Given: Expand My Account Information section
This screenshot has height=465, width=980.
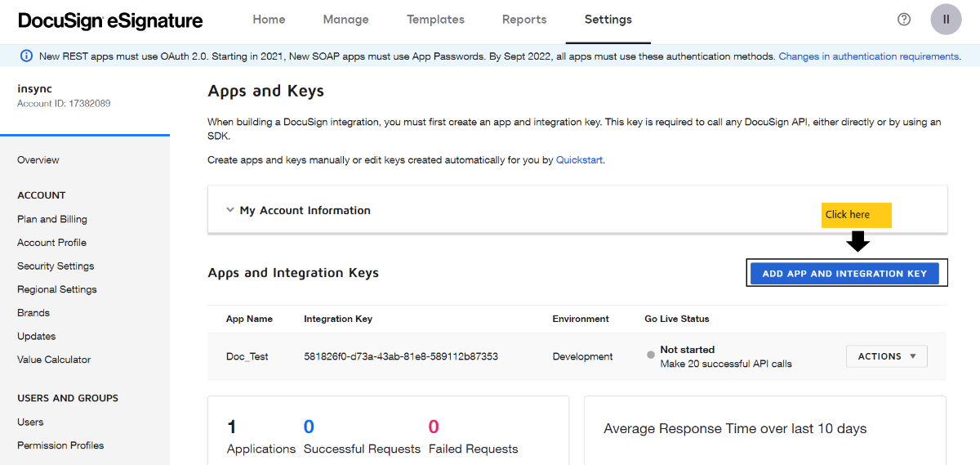Looking at the screenshot, I should 305,210.
